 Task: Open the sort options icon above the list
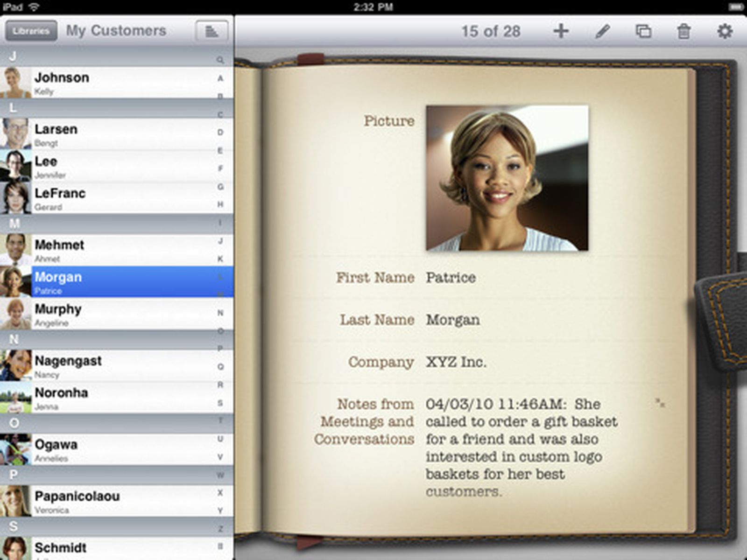(x=212, y=31)
